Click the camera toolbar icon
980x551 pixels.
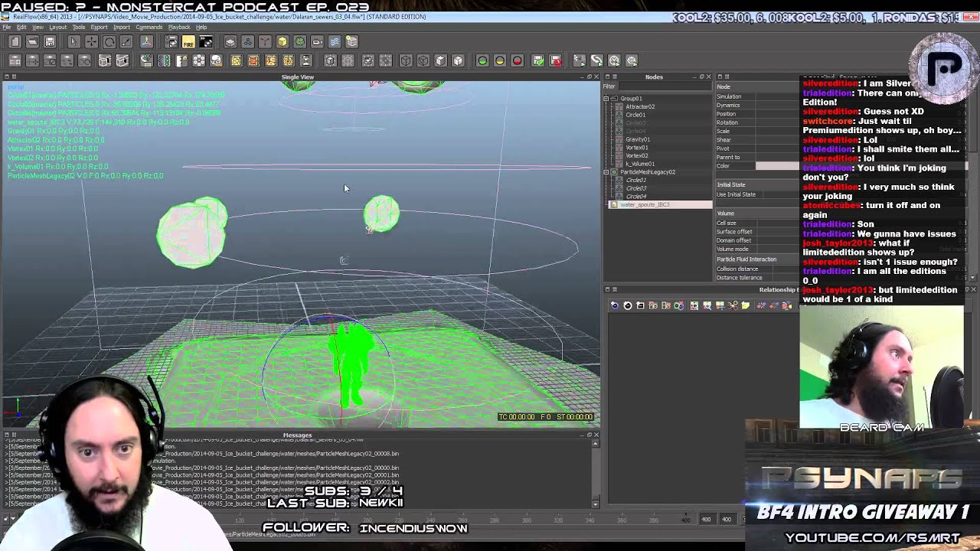(x=318, y=42)
